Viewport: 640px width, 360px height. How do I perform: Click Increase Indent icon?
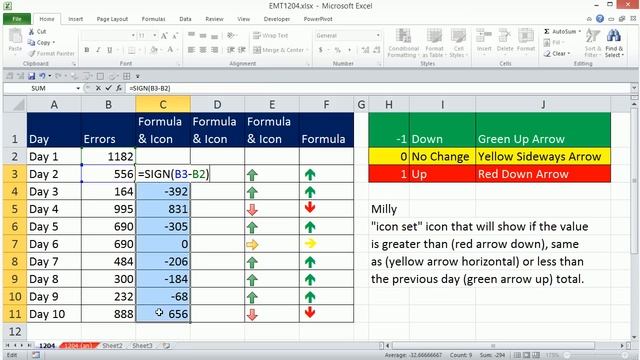pyautogui.click(x=242, y=50)
